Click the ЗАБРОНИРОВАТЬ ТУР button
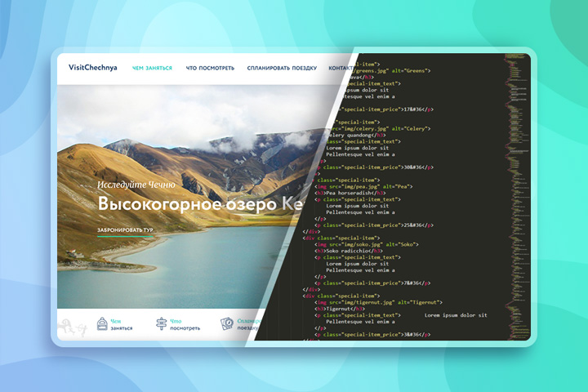 (x=125, y=230)
